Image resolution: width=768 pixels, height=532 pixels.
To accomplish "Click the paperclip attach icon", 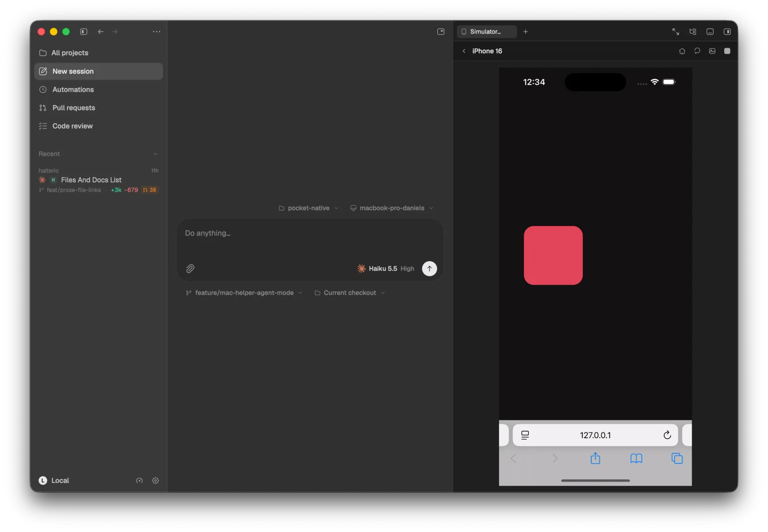I will 190,269.
